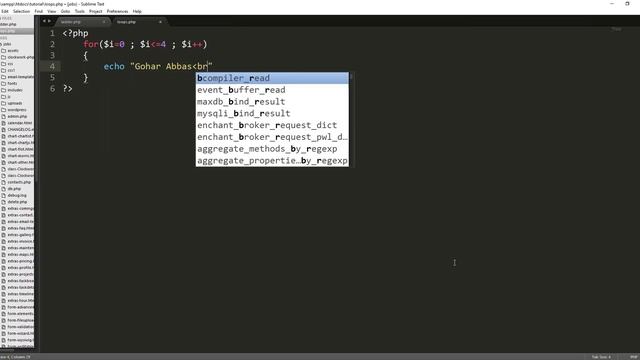The height and width of the screenshot is (360, 640).
Task: Place cursor on the for keyword
Action: pyautogui.click(x=91, y=44)
